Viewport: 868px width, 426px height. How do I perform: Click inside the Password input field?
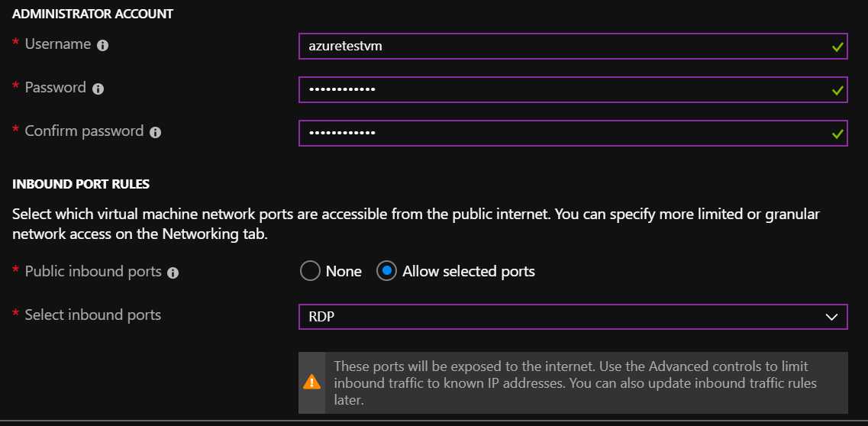click(x=573, y=89)
